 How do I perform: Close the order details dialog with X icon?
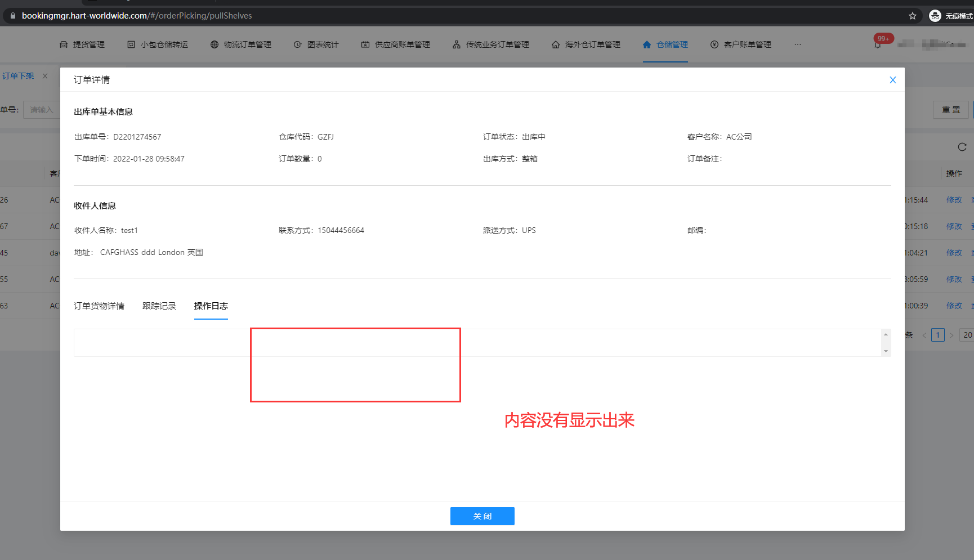pos(892,80)
